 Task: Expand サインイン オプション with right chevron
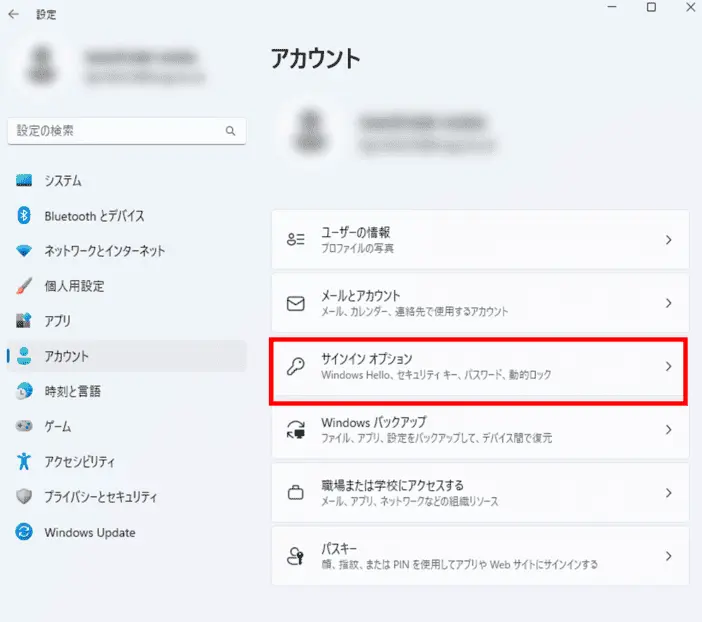[668, 366]
